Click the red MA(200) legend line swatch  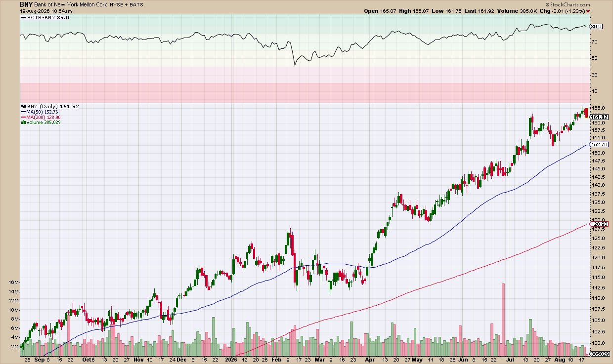23,117
